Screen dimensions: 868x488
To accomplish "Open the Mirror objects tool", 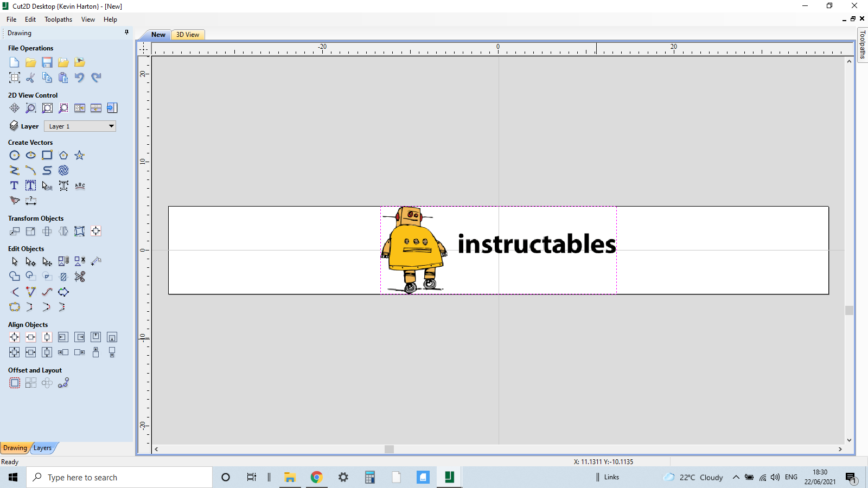I will (63, 231).
